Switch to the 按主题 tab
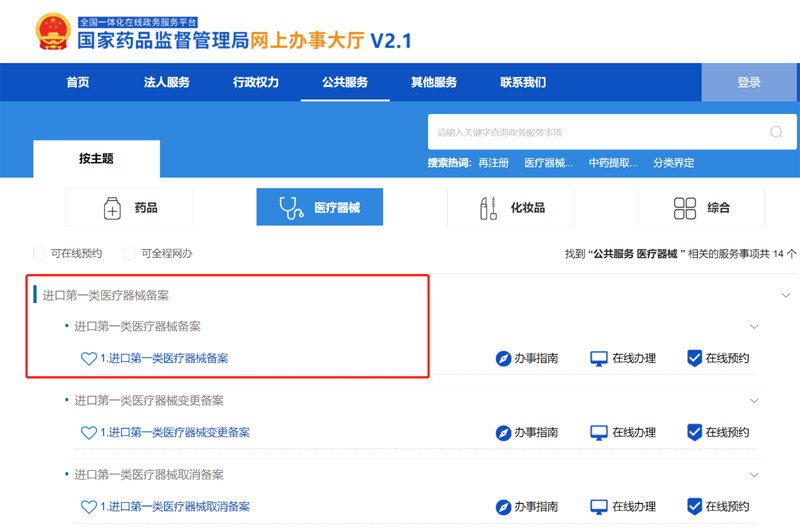Image resolution: width=800 pixels, height=528 pixels. point(96,159)
